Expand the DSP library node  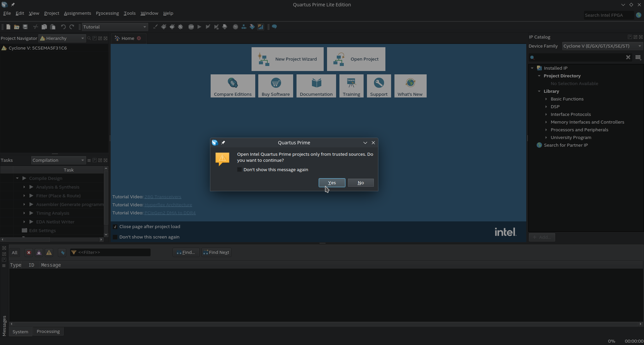[x=546, y=107]
